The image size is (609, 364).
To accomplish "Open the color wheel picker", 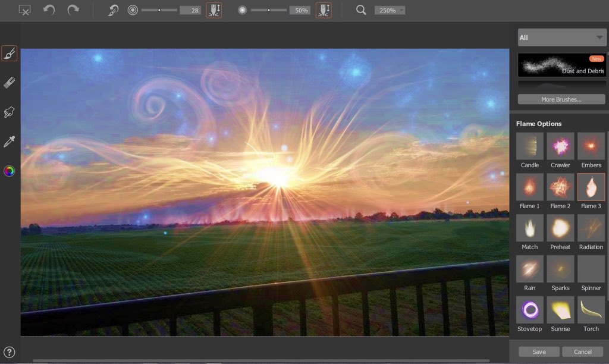I will click(9, 171).
